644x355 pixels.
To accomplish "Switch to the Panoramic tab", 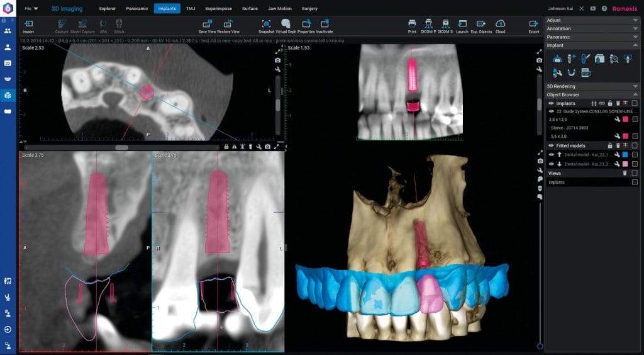I will pos(136,9).
